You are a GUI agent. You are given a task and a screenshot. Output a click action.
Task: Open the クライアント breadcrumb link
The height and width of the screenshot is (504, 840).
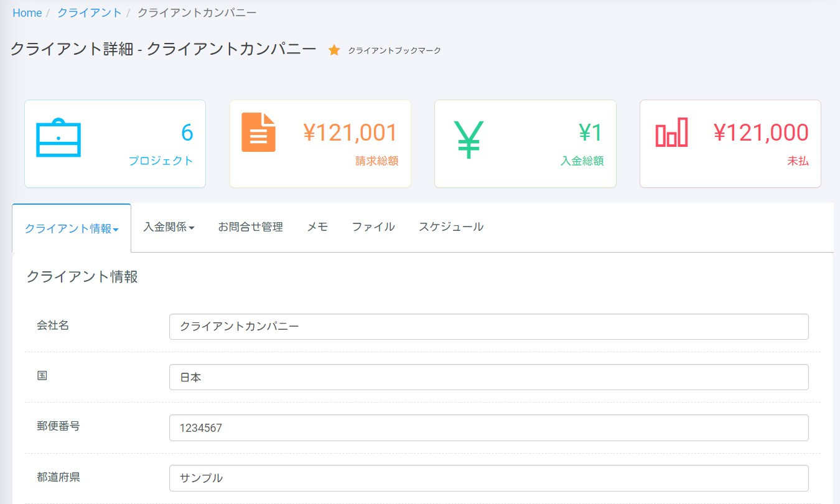coord(90,12)
